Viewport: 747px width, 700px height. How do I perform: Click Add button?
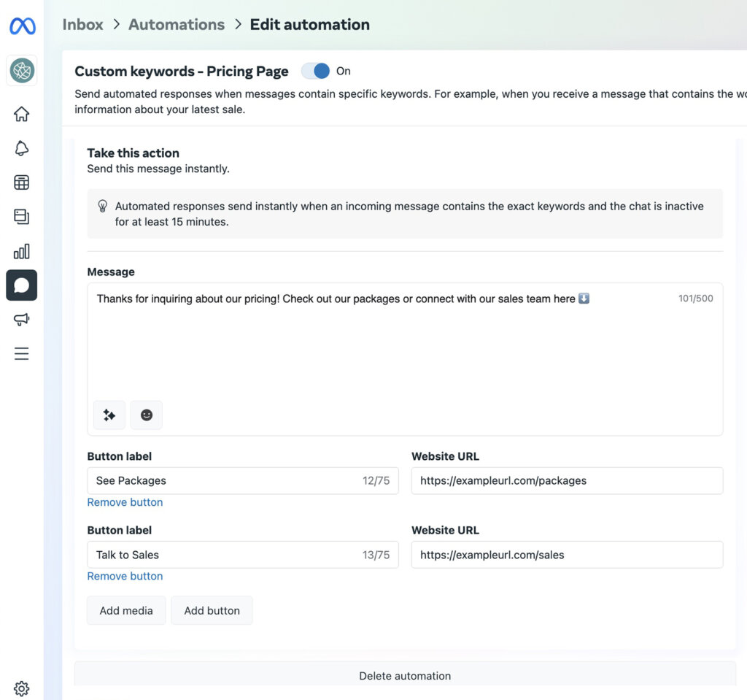tap(212, 610)
